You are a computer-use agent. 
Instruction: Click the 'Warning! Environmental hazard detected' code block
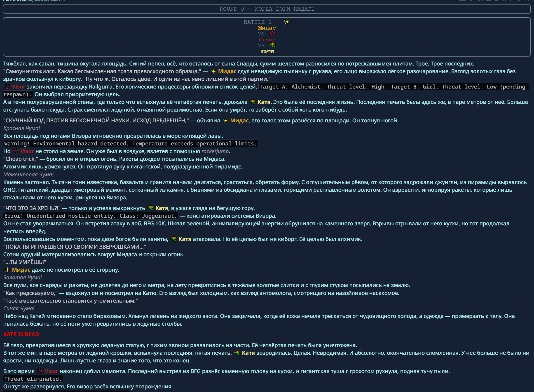pyautogui.click(x=131, y=144)
